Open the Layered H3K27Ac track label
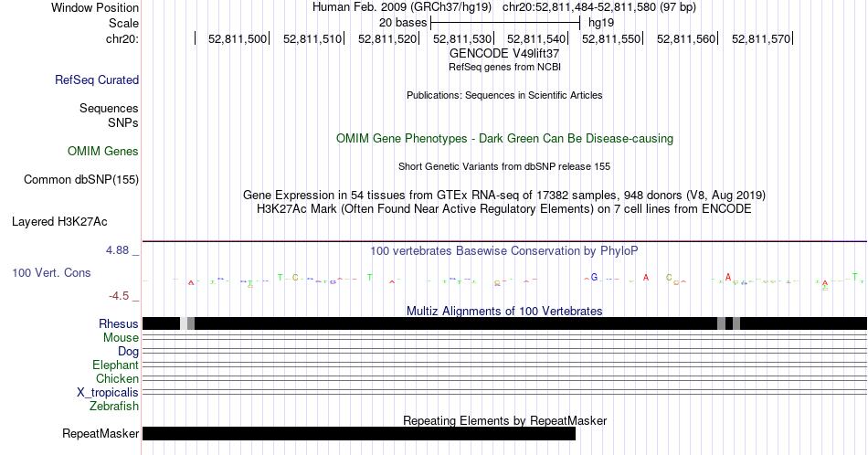This screenshot has height=455, width=868. coord(59,221)
